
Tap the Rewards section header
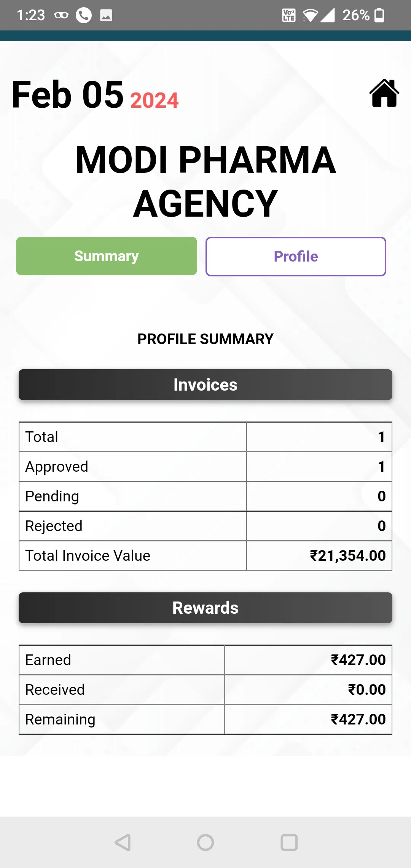pos(205,608)
